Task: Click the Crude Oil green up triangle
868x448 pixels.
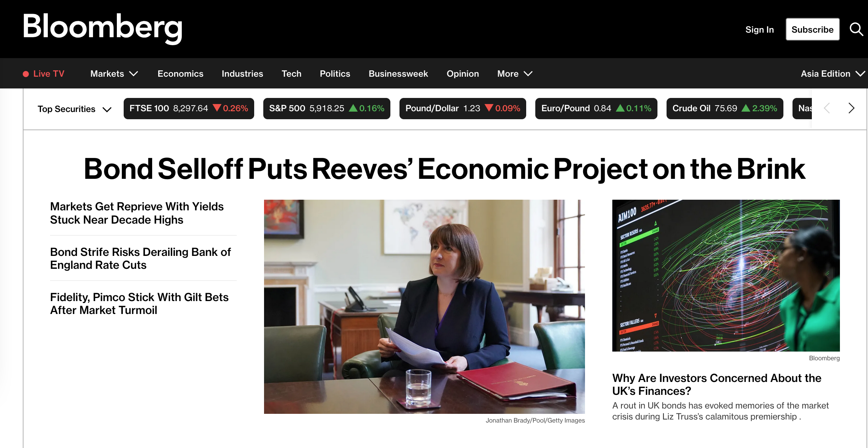Action: coord(746,108)
